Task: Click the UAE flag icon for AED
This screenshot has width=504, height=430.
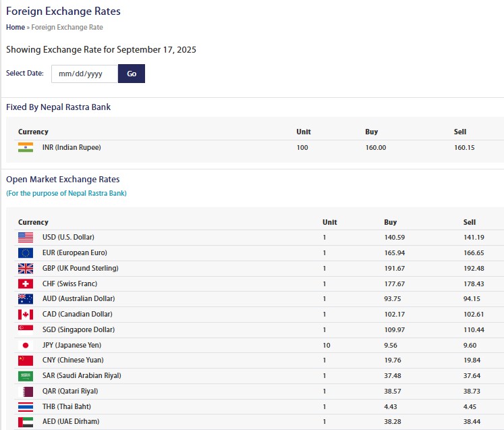Action: (26, 421)
